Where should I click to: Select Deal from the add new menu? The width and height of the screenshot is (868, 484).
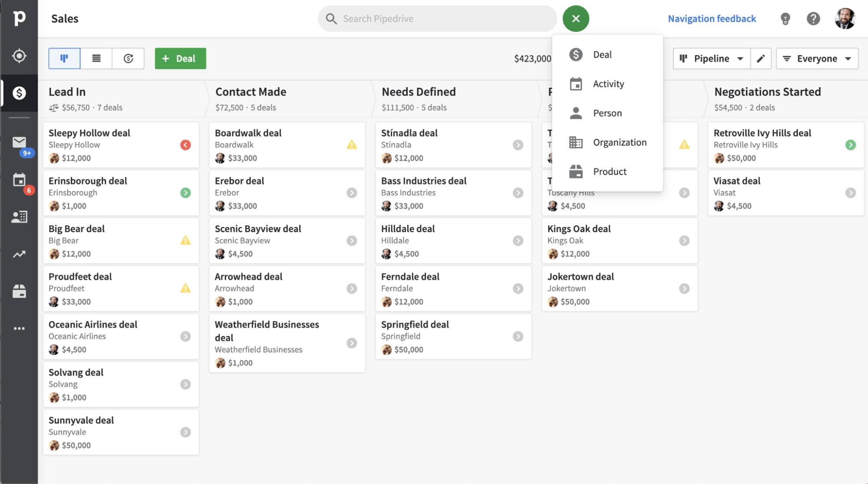[x=603, y=55]
